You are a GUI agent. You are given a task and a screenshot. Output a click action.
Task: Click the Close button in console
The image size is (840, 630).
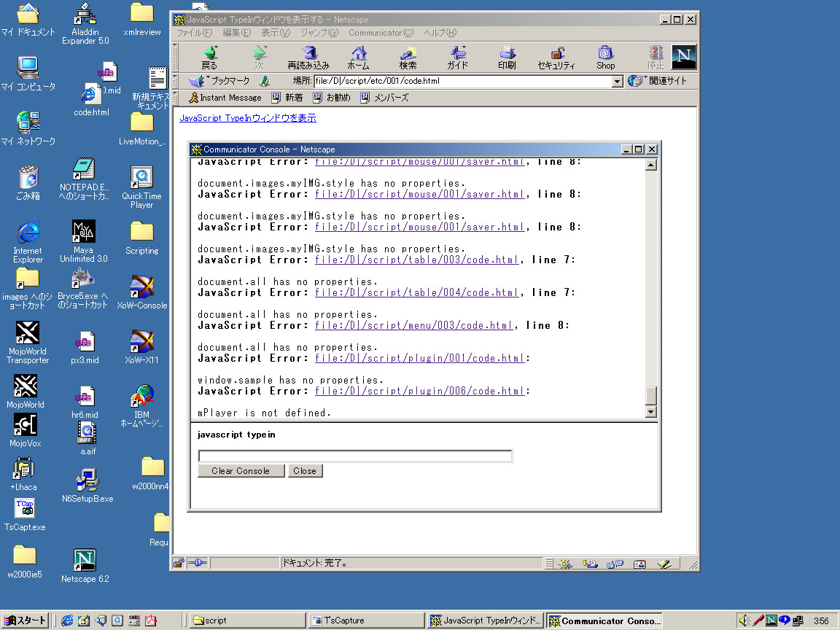click(305, 471)
